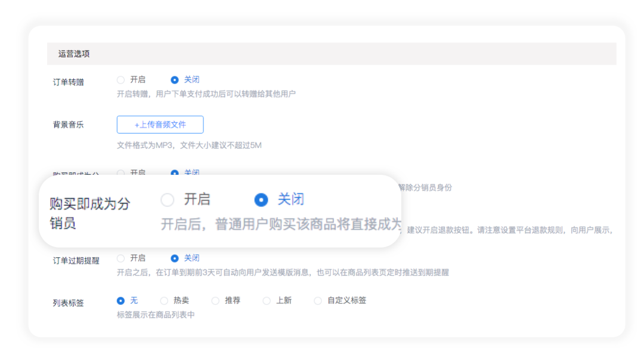
Task: Select the 无 option under 列表标签
Action: coord(120,301)
